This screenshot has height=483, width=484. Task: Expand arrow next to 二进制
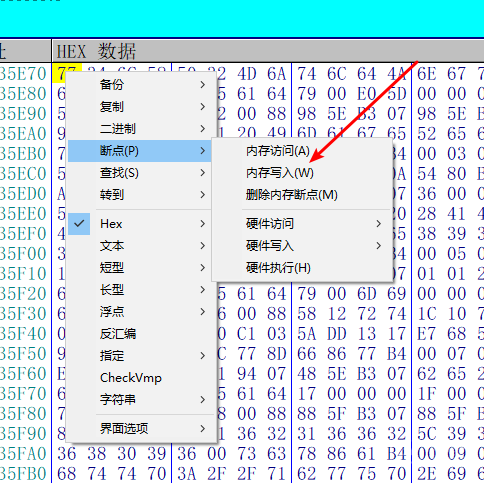point(203,129)
